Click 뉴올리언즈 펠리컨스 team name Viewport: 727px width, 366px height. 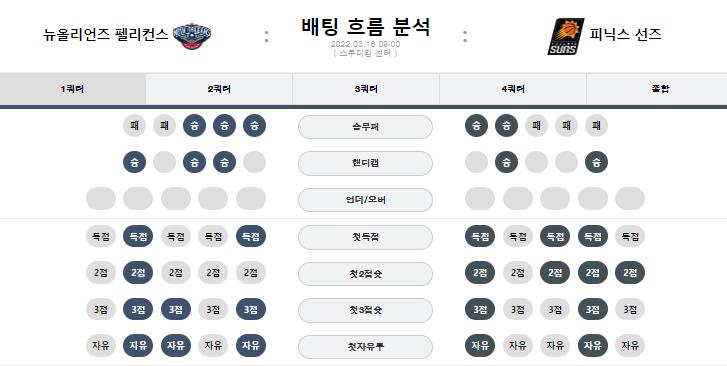(x=105, y=34)
